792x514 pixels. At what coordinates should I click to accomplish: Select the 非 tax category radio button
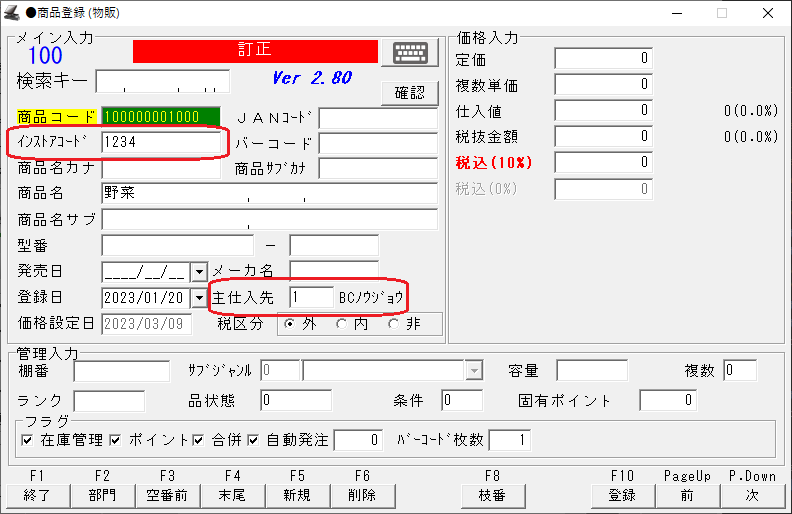click(x=393, y=323)
